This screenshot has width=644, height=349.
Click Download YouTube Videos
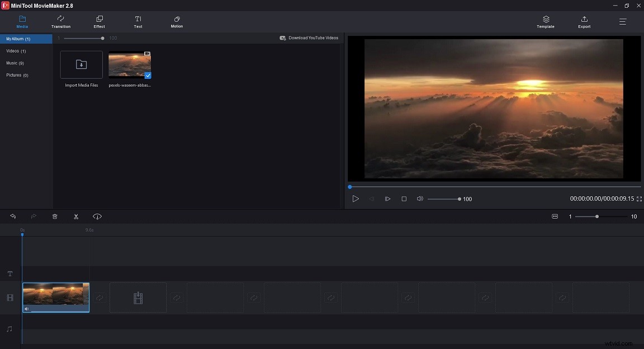click(x=309, y=37)
